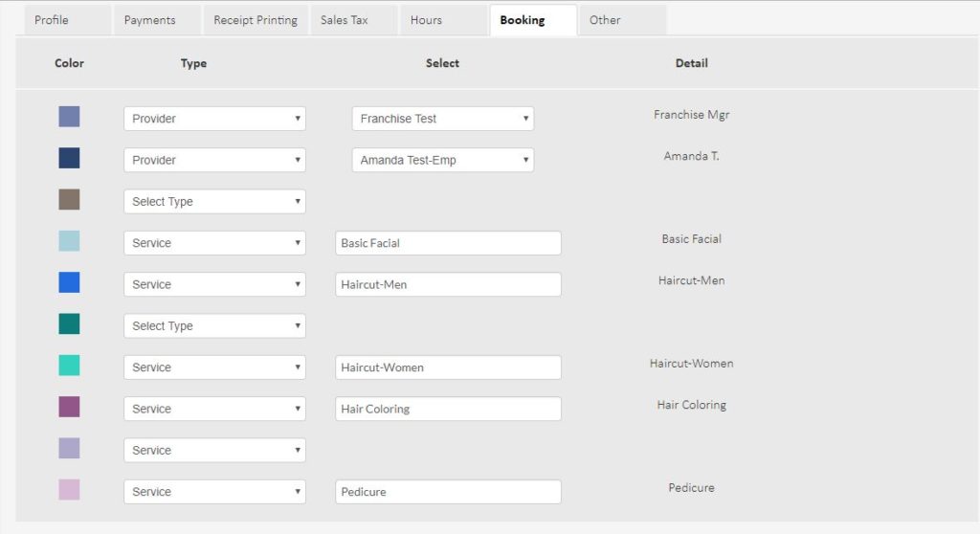Viewport: 980px width, 534px height.
Task: Expand the Franchise Test select dropdown
Action: pos(442,119)
